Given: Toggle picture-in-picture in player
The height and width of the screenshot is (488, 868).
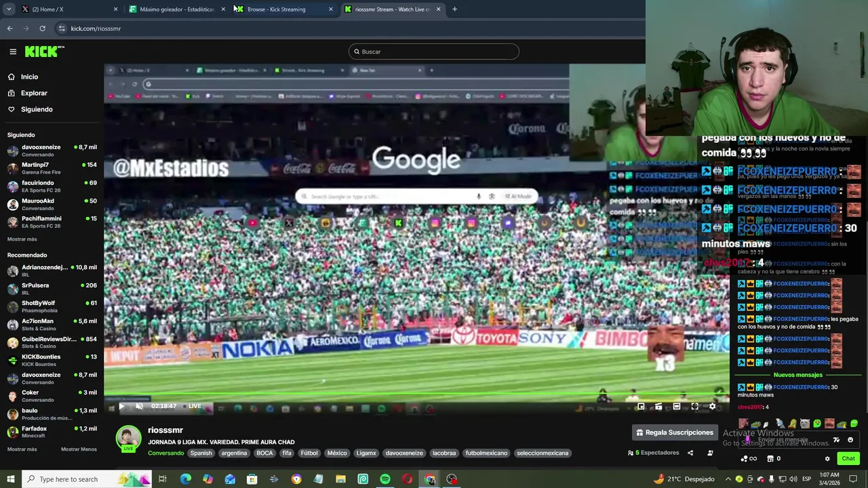Looking at the screenshot, I should tap(641, 406).
